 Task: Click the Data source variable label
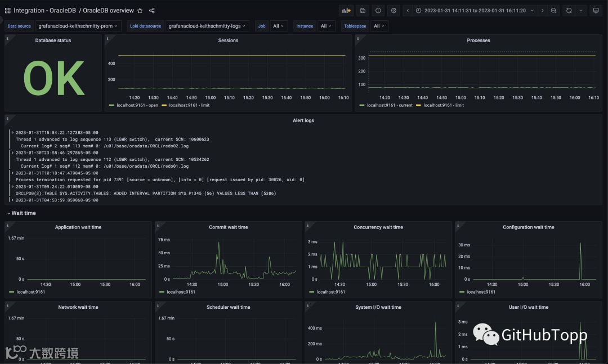click(x=19, y=26)
